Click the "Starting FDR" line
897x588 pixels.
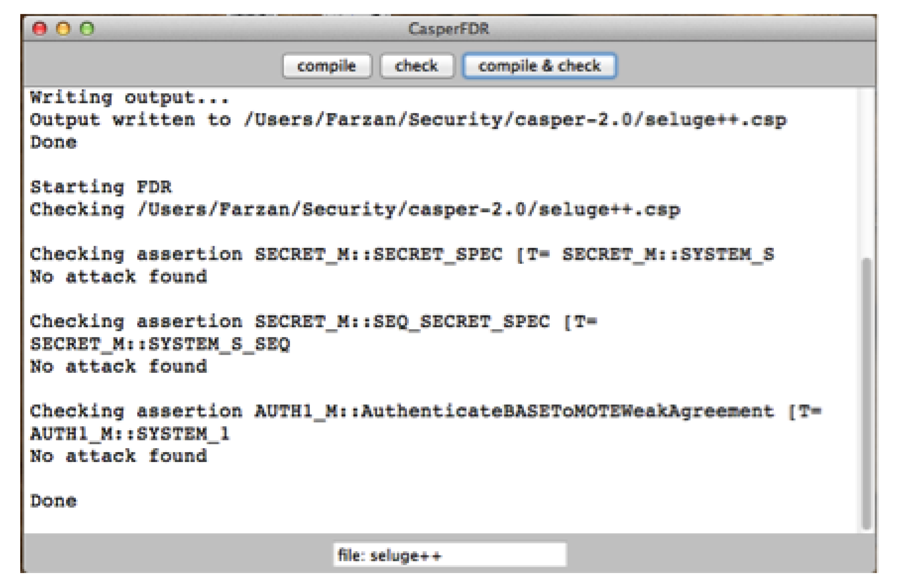(101, 187)
